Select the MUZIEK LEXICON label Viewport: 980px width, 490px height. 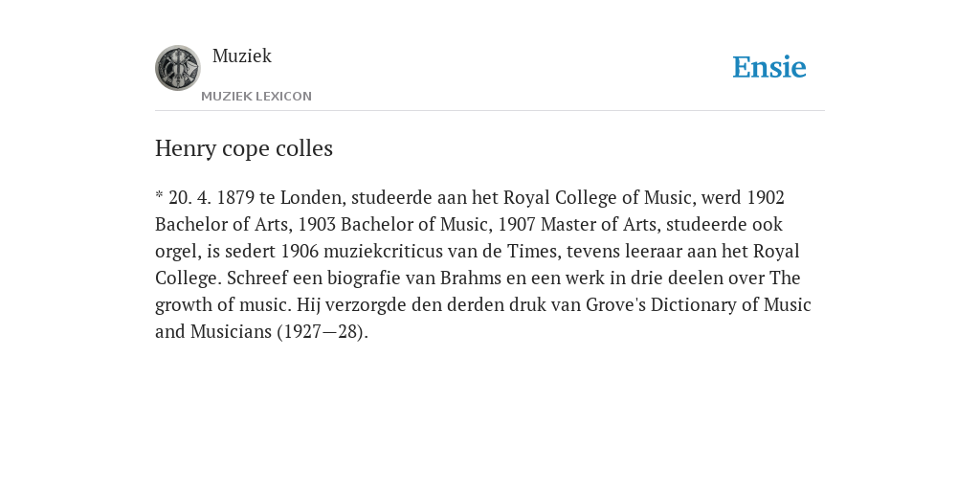(256, 97)
